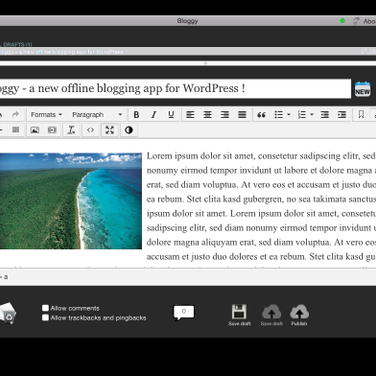Viewport: 376px width, 376px height.
Task: Click the About item in title bar
Action: coord(369,21)
